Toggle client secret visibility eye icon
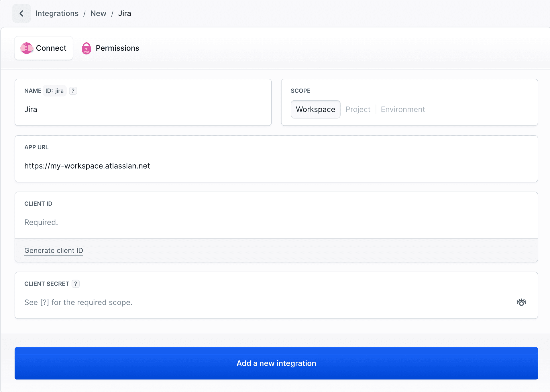The width and height of the screenshot is (550, 392). pos(521,302)
